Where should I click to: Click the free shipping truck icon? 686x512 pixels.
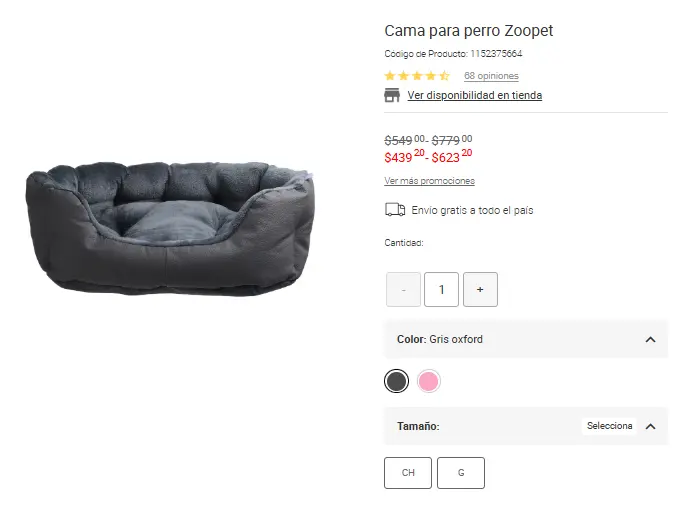394,210
